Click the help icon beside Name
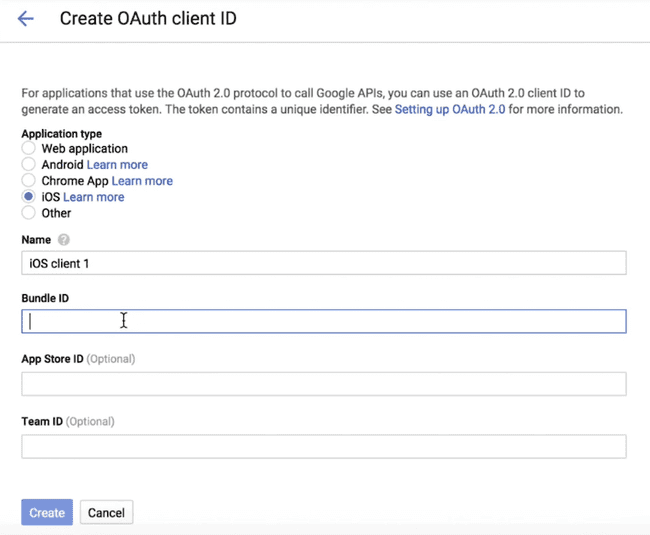The height and width of the screenshot is (535, 650). point(64,240)
